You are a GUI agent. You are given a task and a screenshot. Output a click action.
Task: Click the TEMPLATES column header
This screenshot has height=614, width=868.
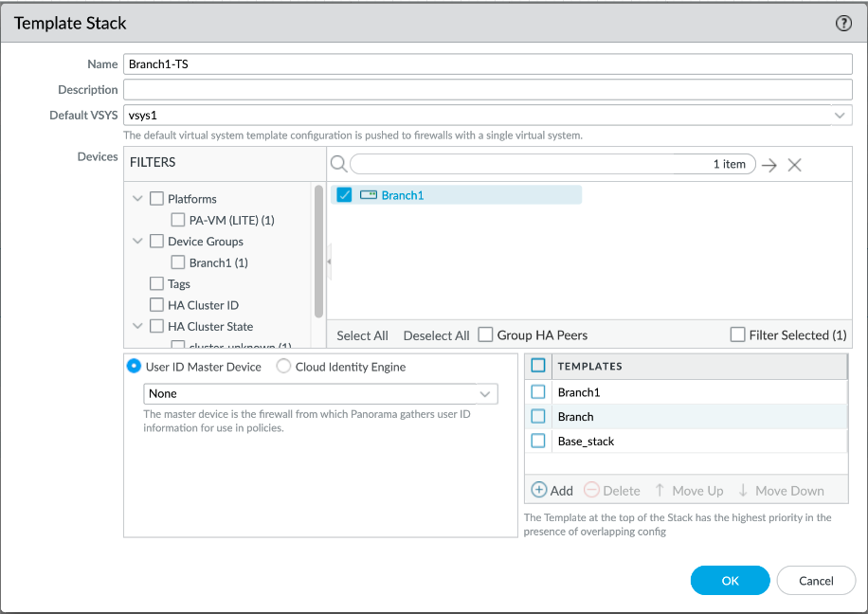(589, 366)
